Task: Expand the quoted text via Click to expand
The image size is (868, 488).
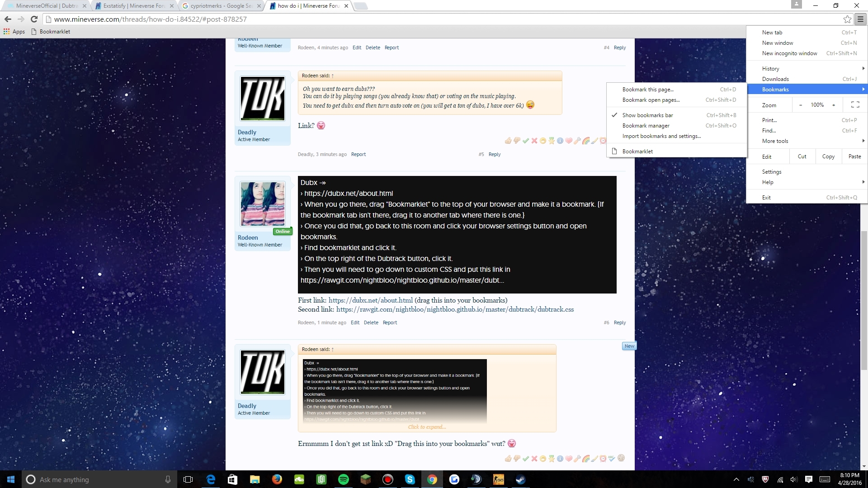Action: pos(427,427)
